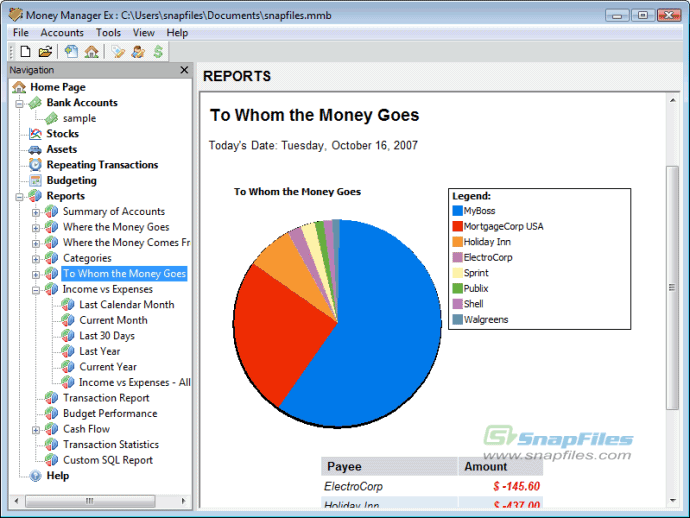Click the chart icon beside Stocks
This screenshot has width=690, height=518.
tap(35, 134)
